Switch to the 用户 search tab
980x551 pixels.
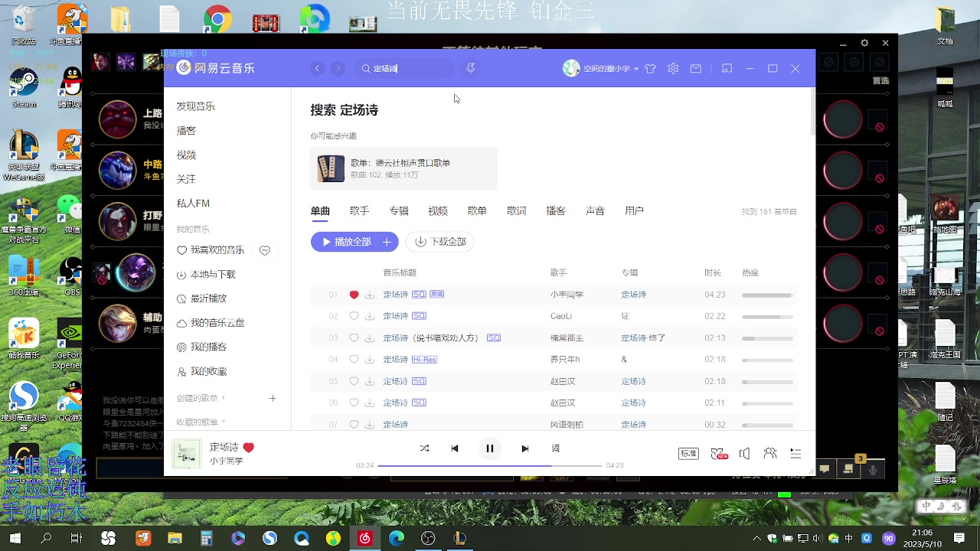[634, 211]
